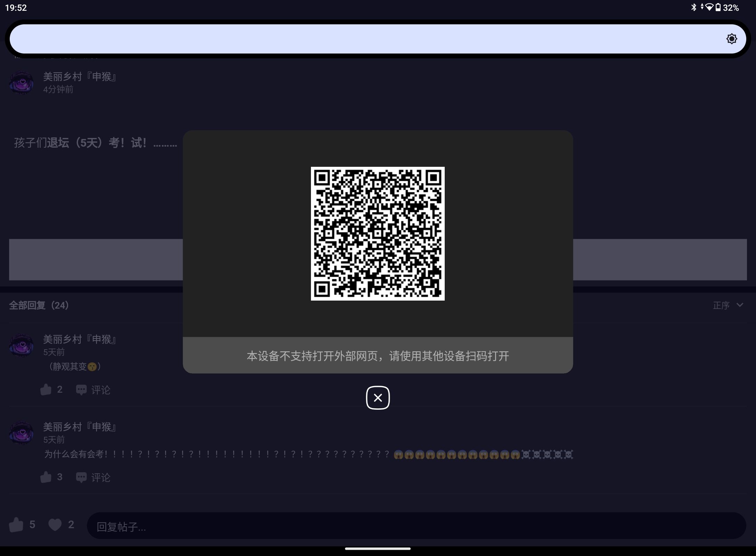Screen dimensions: 756x556
Task: Comment on the 静观其变 reply
Action: pyautogui.click(x=93, y=390)
